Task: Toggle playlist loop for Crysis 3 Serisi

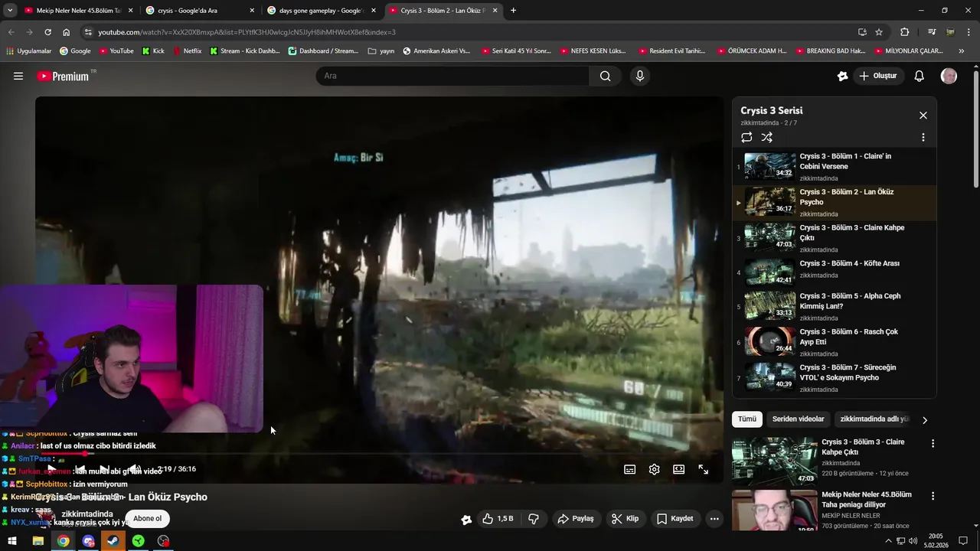Action: pos(746,138)
